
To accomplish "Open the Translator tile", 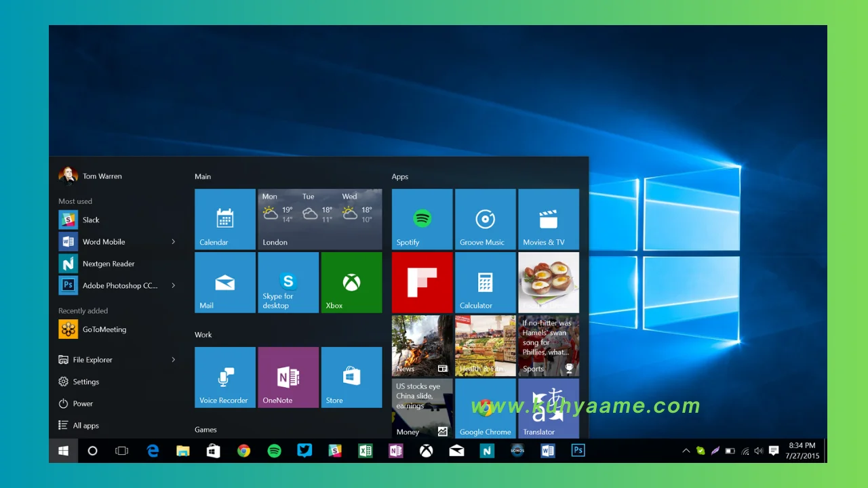I will pos(549,408).
